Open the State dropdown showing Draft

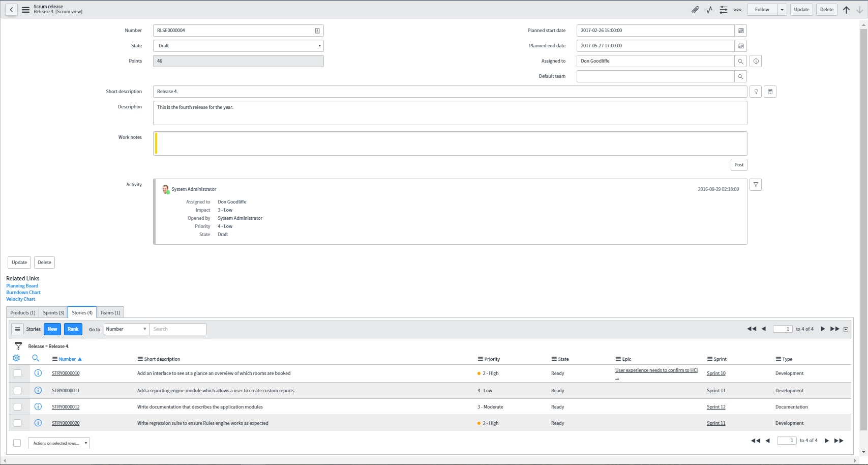click(238, 46)
